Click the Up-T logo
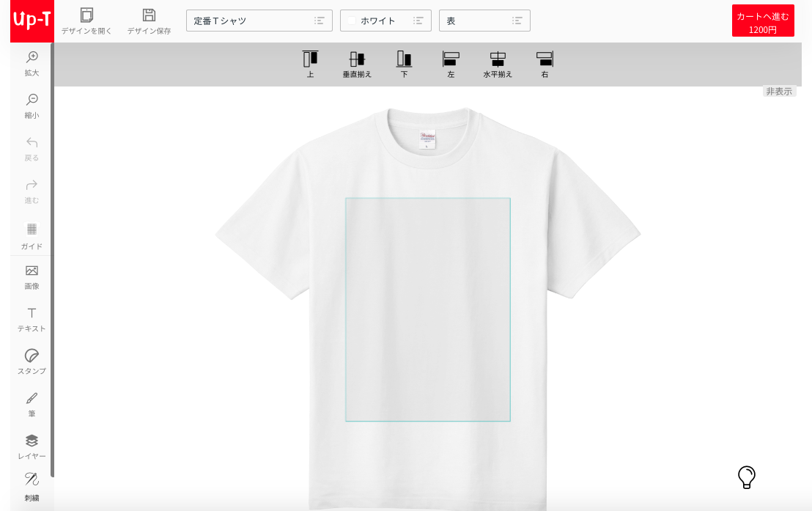Image resolution: width=812 pixels, height=511 pixels. tap(32, 21)
